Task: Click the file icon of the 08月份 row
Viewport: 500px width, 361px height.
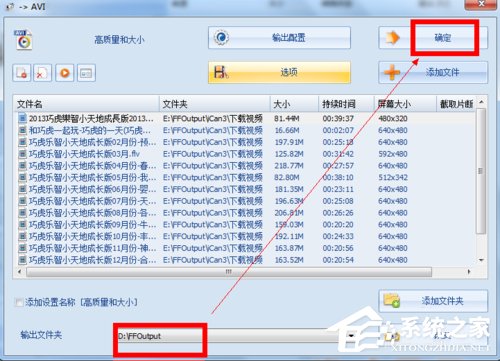Action: click(x=22, y=212)
